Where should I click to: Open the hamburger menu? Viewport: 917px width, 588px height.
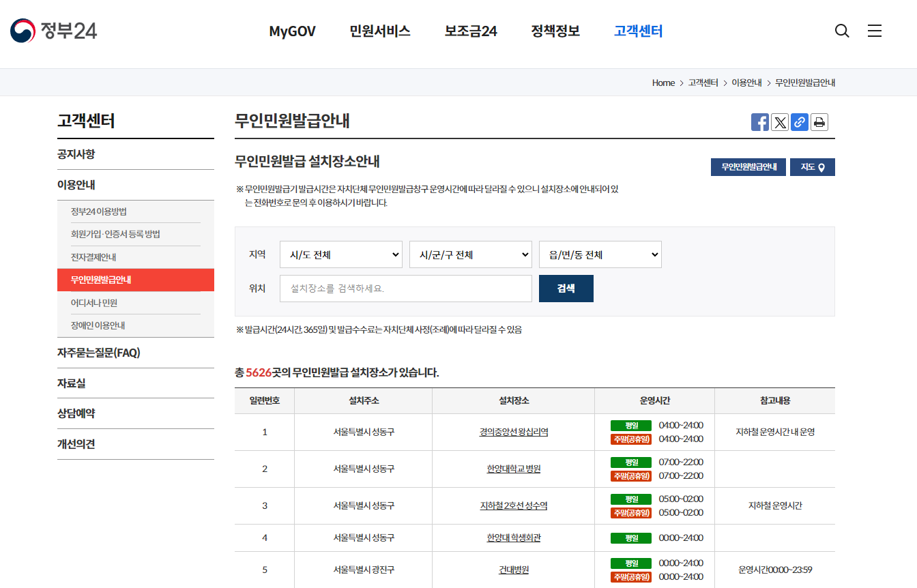point(874,31)
